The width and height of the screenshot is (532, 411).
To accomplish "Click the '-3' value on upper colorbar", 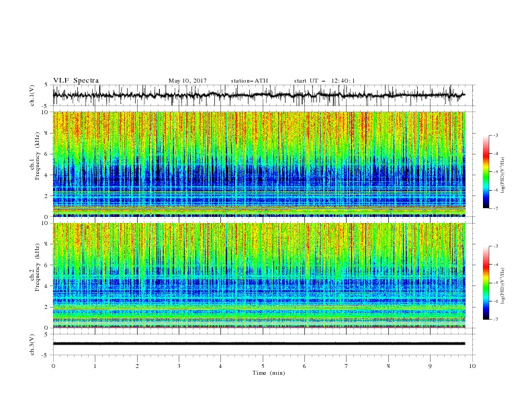I will 495,135.
